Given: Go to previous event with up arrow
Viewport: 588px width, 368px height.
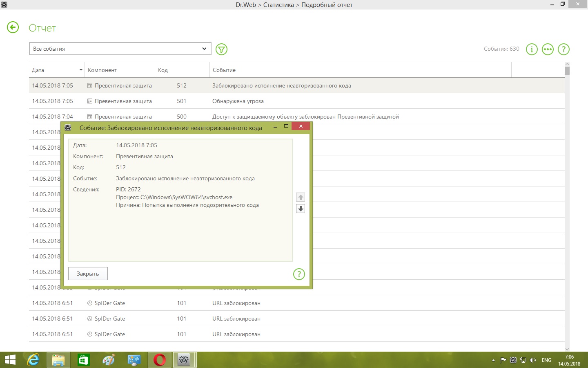Looking at the screenshot, I should [x=301, y=197].
